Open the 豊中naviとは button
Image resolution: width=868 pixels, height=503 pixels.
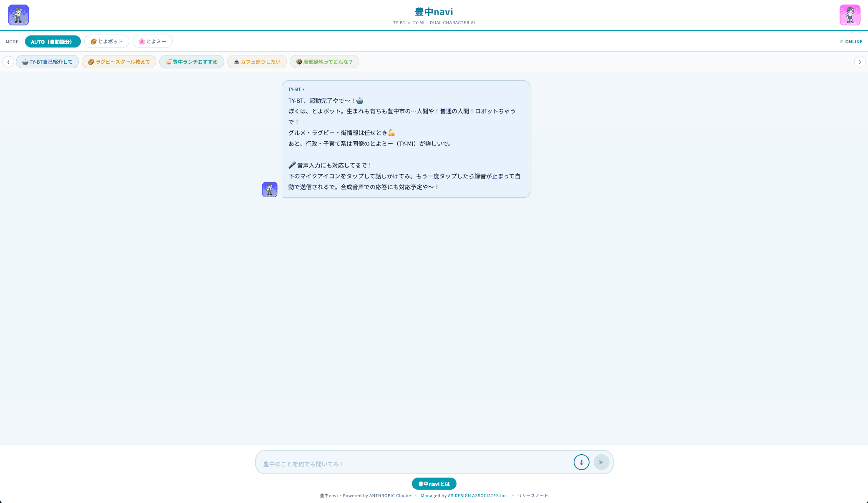click(x=434, y=484)
